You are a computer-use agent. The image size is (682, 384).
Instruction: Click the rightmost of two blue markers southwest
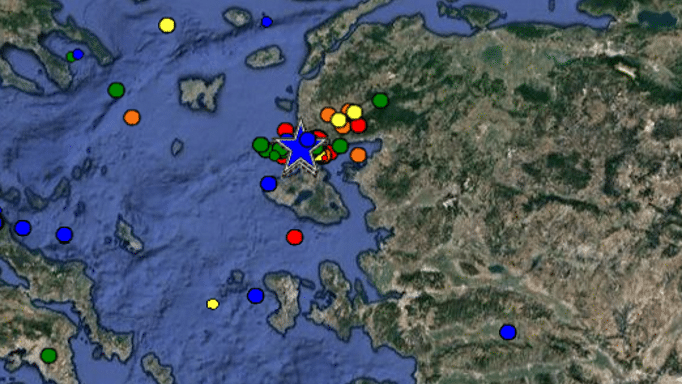(64, 235)
